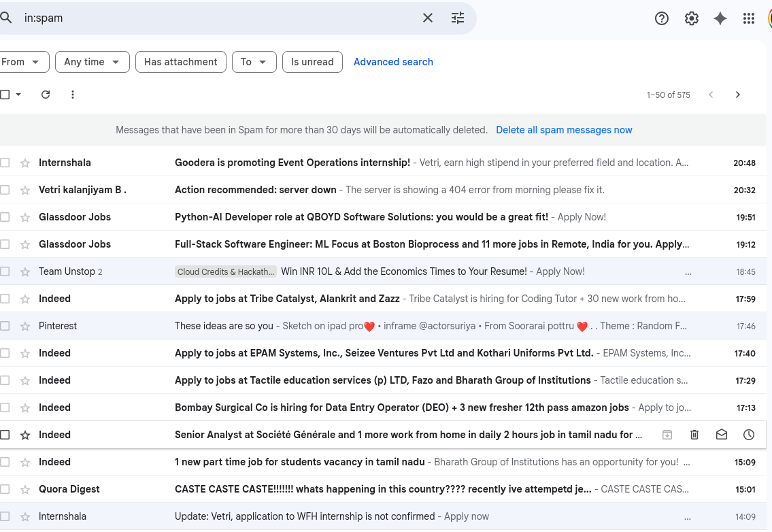Select the server down email checkbox
This screenshot has width=772, height=532.
tap(5, 190)
